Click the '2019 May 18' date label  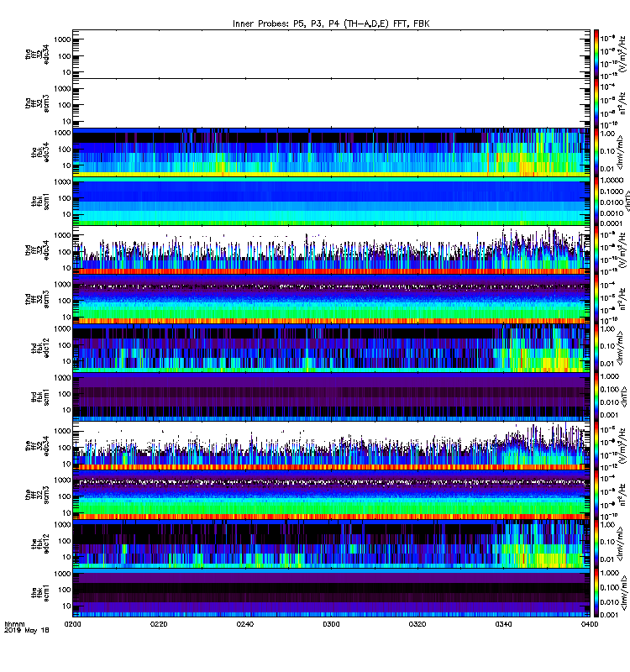(27, 631)
